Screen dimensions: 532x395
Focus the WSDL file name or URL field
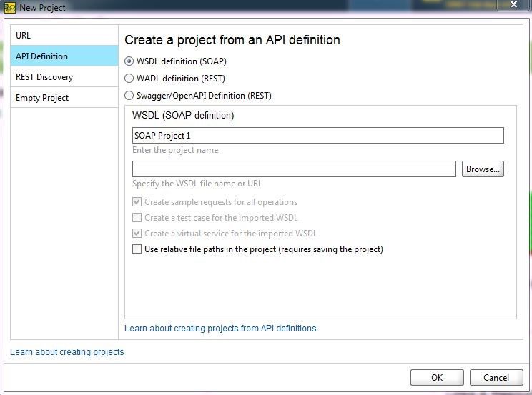[294, 169]
